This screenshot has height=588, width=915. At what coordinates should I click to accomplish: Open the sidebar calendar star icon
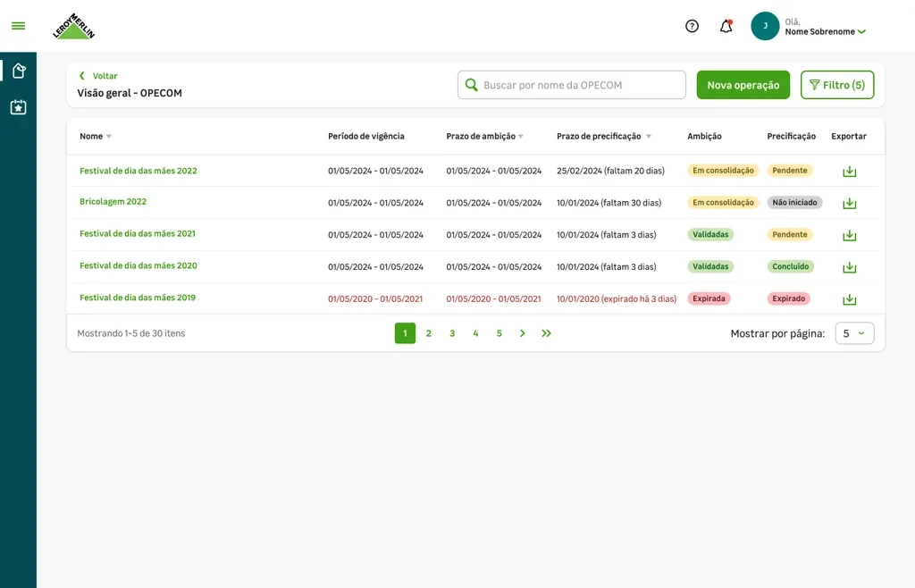click(18, 107)
